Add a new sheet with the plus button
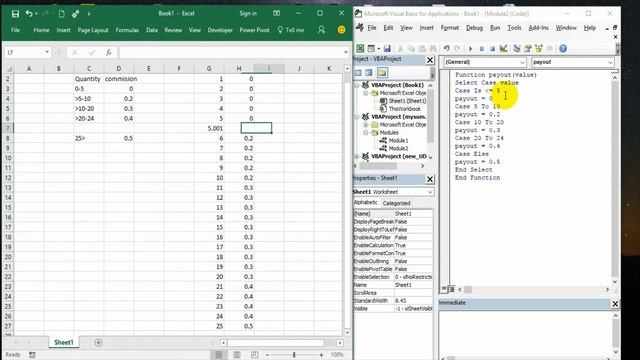The image size is (640, 360). [x=98, y=342]
